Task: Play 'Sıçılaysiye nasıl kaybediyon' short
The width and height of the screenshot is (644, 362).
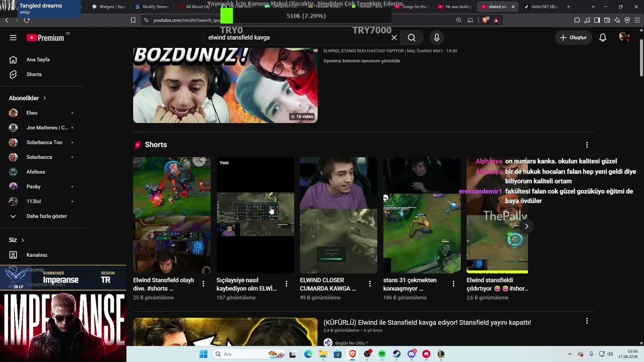Action: click(x=255, y=215)
